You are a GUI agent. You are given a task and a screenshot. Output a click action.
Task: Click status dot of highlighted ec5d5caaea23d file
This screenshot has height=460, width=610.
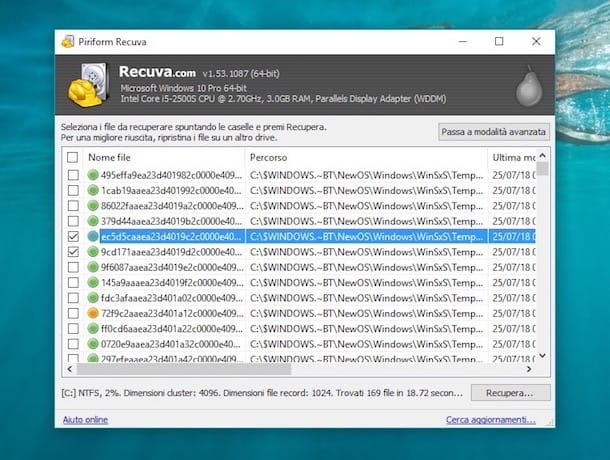coord(93,236)
